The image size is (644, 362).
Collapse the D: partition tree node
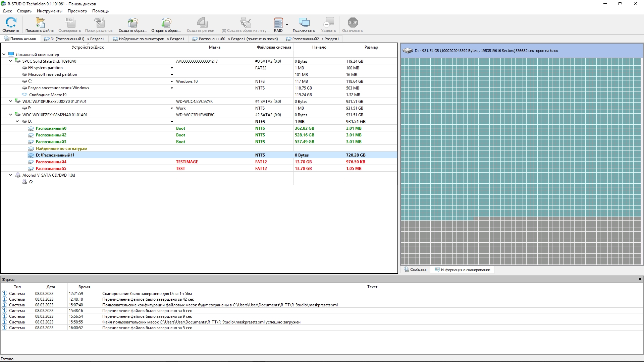17,121
